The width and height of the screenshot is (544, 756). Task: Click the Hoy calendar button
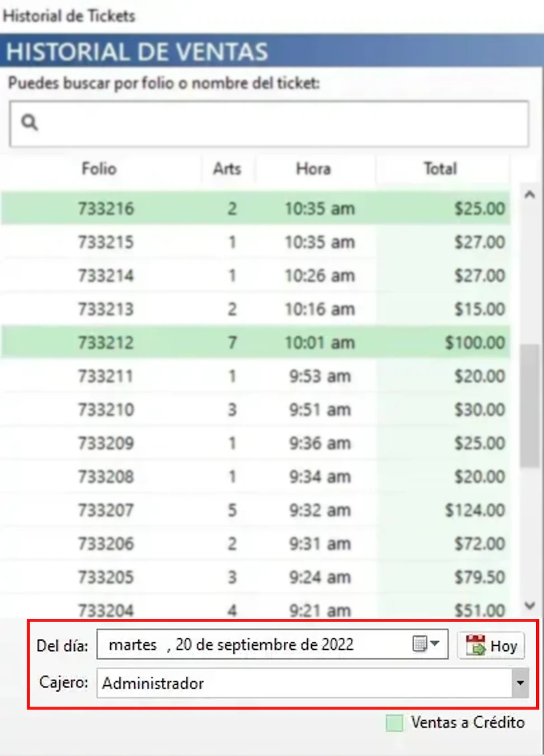point(491,646)
